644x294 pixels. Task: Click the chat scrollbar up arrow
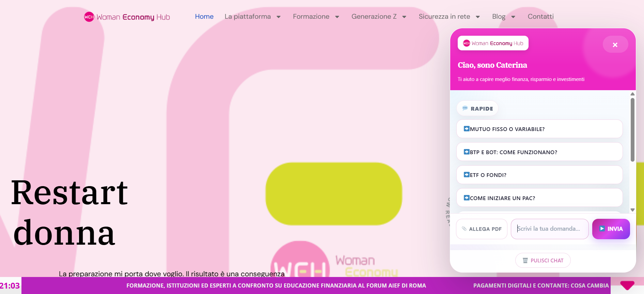[632, 94]
